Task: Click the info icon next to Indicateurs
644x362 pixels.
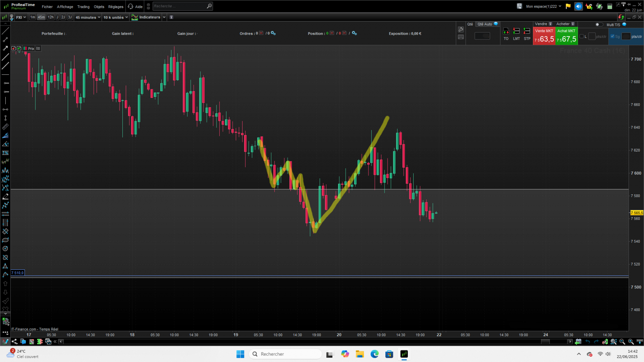Action: click(x=171, y=17)
